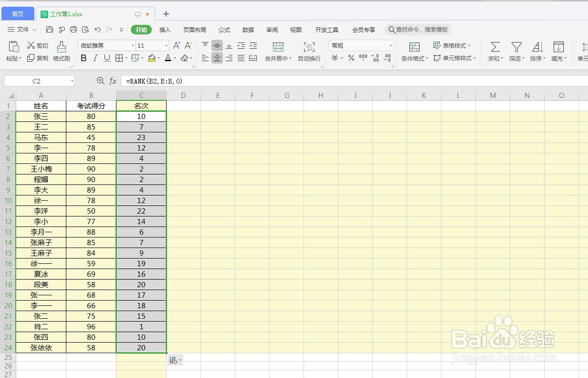Toggle top vertical alignment
Image resolution: width=588 pixels, height=378 pixels.
click(x=205, y=45)
